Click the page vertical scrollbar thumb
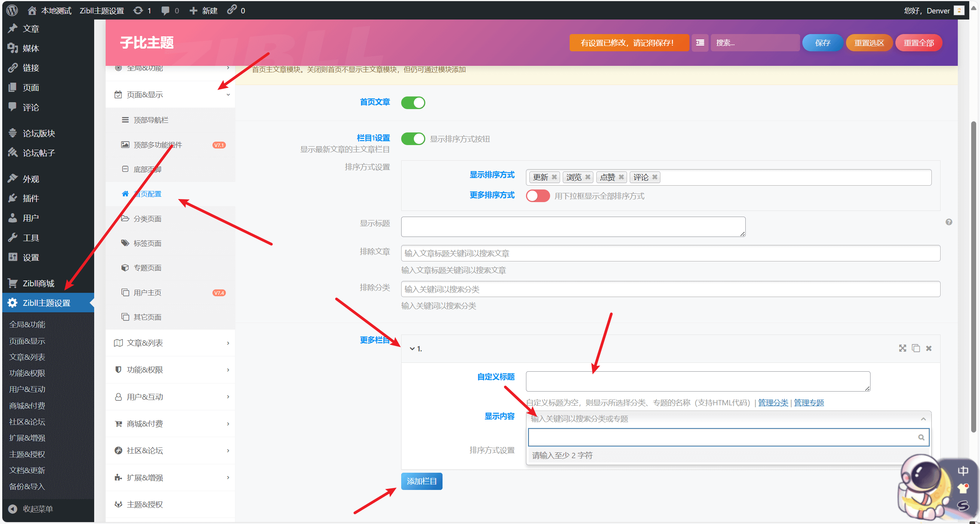The width and height of the screenshot is (980, 524). point(973,277)
